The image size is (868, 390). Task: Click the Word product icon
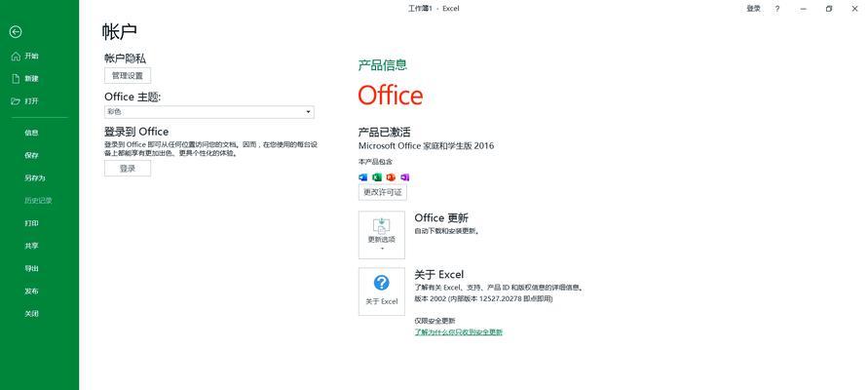[363, 177]
